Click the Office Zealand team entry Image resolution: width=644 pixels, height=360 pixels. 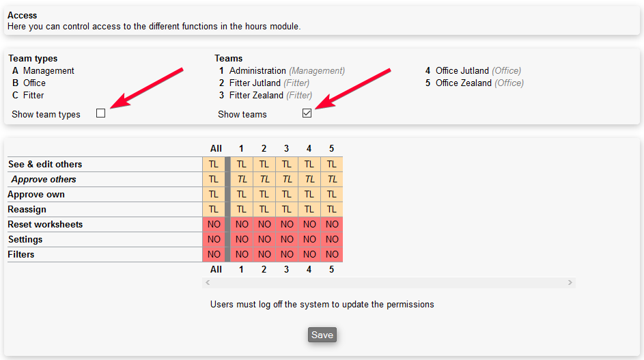point(464,83)
